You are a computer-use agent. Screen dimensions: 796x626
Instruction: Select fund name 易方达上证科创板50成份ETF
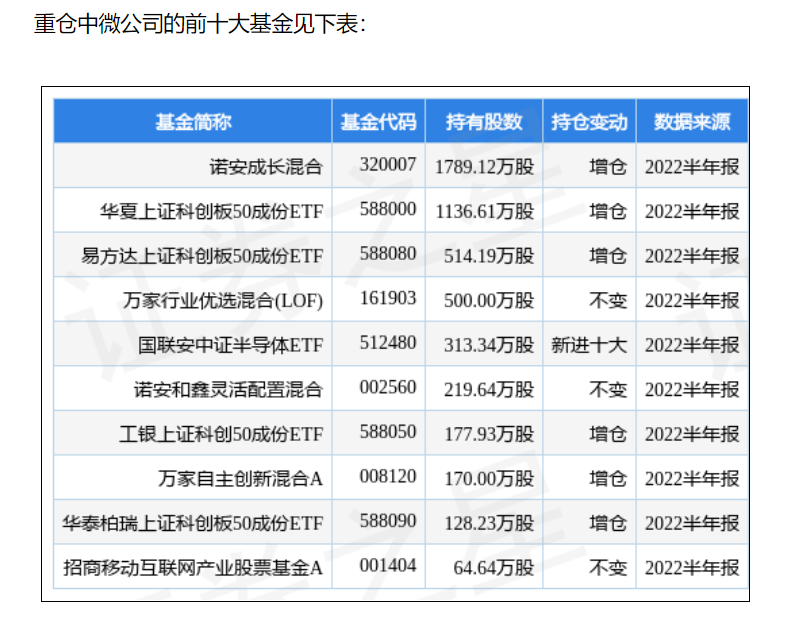pyautogui.click(x=202, y=256)
